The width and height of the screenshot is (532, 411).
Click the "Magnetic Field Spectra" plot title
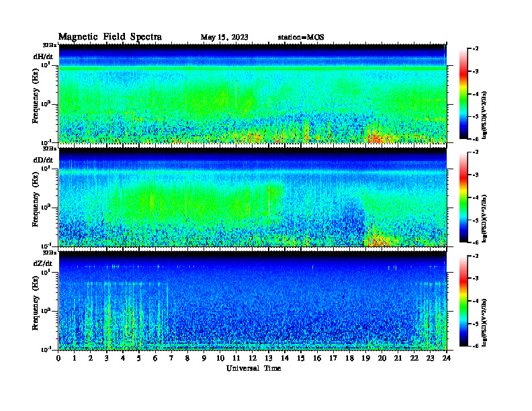[x=110, y=37]
